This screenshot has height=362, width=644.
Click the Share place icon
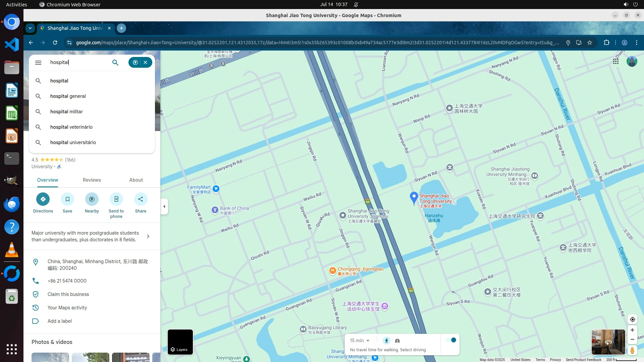(141, 199)
